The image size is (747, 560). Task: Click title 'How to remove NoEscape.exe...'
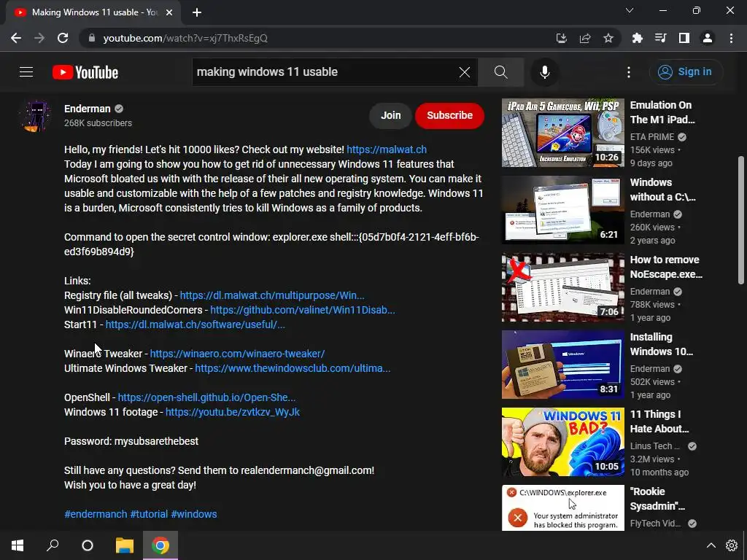click(666, 267)
